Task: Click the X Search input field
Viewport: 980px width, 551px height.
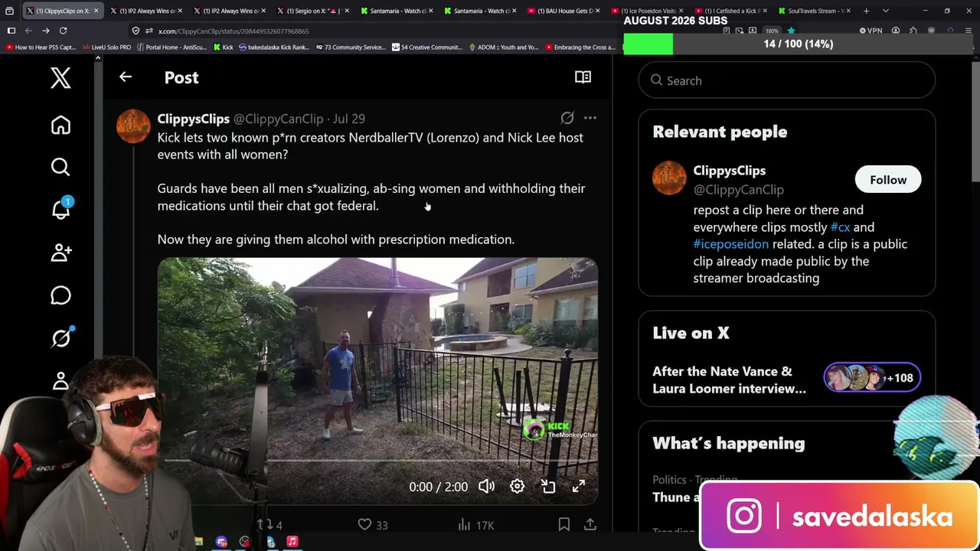Action: click(x=786, y=80)
